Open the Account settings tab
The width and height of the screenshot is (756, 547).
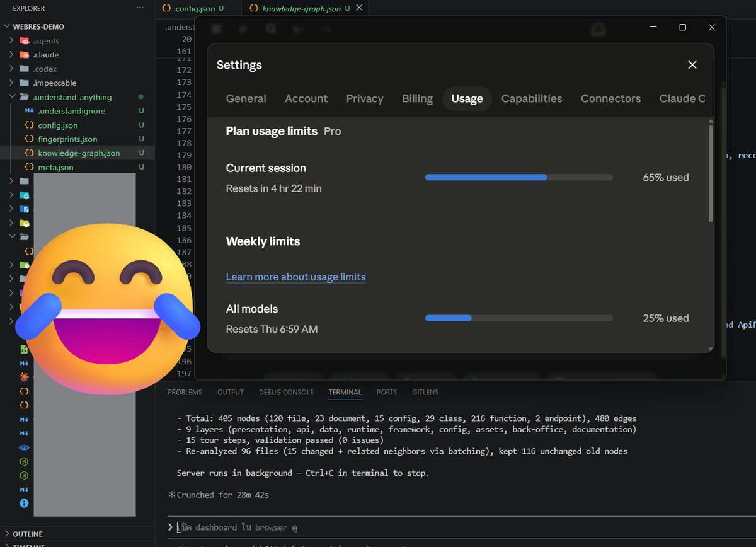(306, 99)
